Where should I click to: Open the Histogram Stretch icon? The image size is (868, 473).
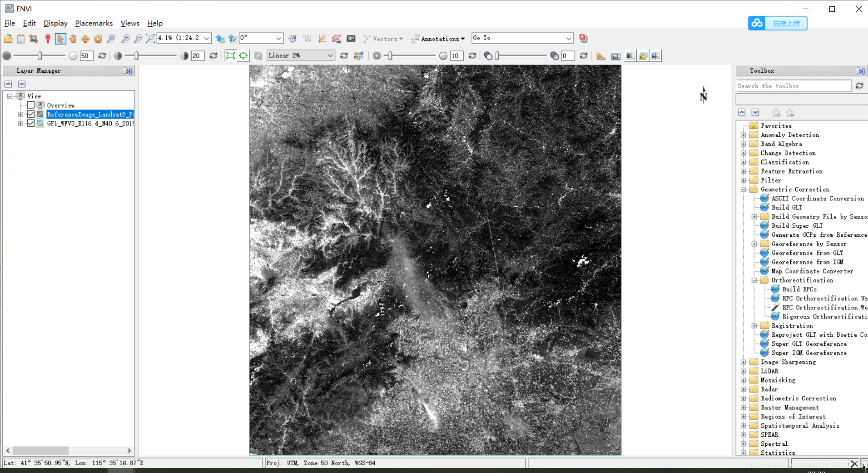coord(359,55)
